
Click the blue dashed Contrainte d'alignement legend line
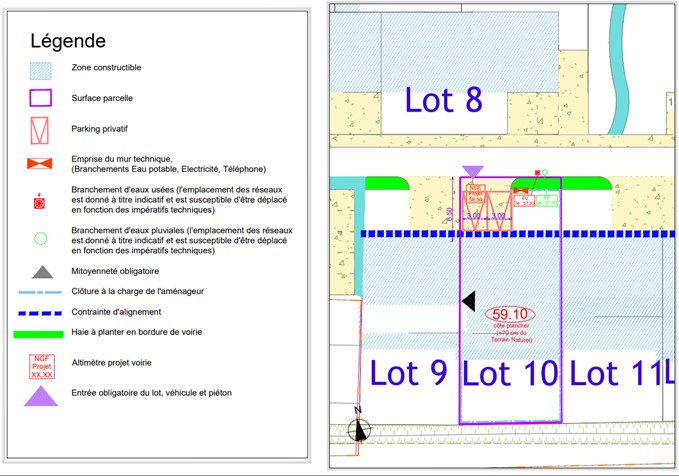coord(41,312)
